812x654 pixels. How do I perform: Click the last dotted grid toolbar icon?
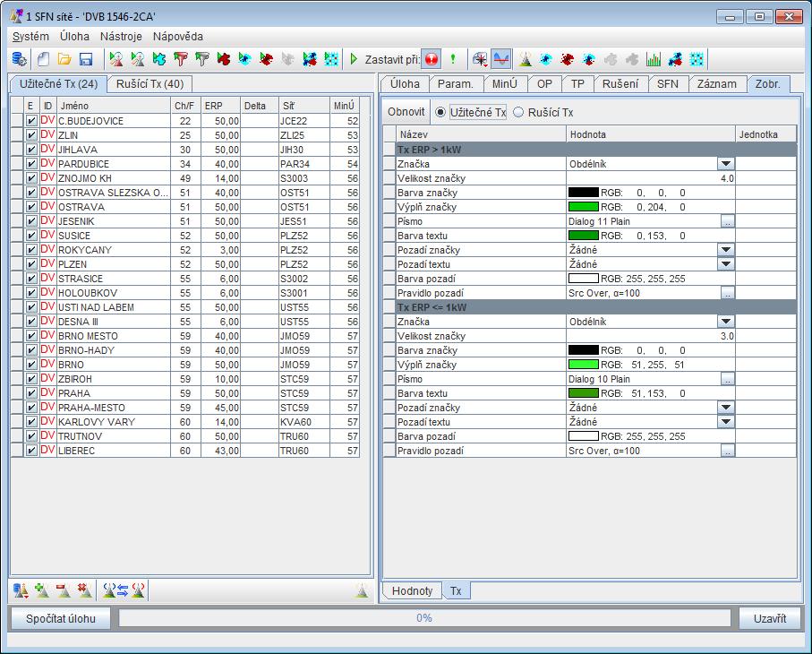697,59
